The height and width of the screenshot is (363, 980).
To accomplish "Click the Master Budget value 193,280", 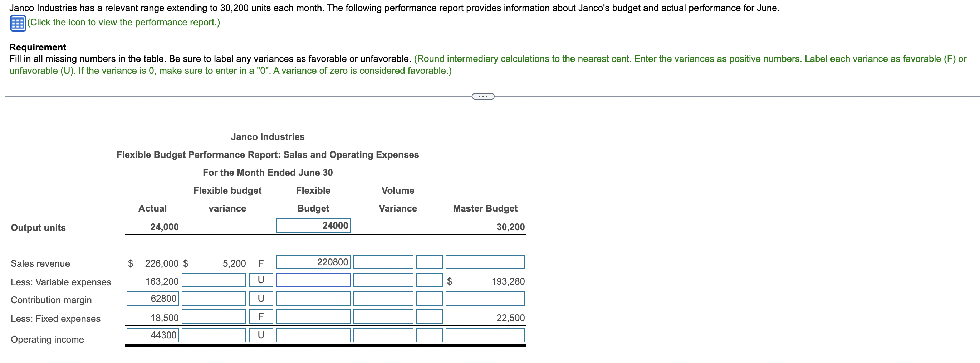I will [508, 281].
